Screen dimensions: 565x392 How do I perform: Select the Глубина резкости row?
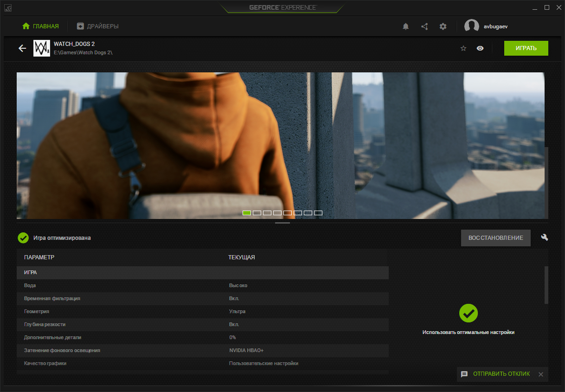(203, 324)
